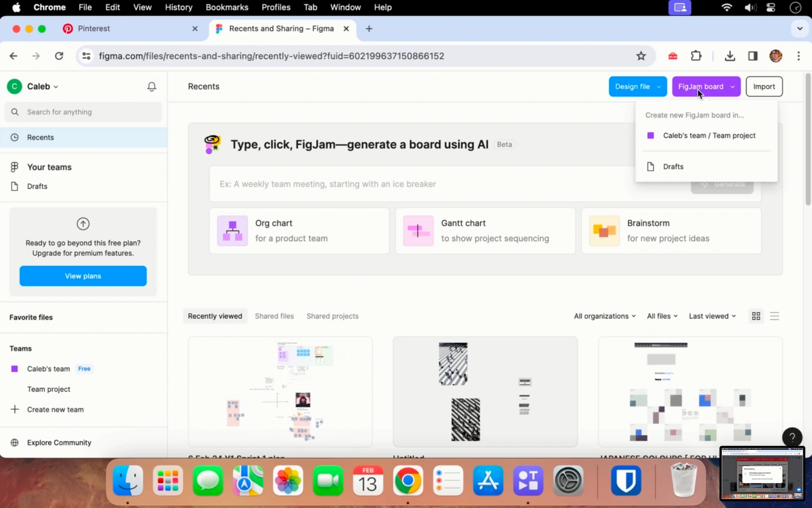Viewport: 812px width, 508px height.
Task: Click the Import button
Action: 764,86
